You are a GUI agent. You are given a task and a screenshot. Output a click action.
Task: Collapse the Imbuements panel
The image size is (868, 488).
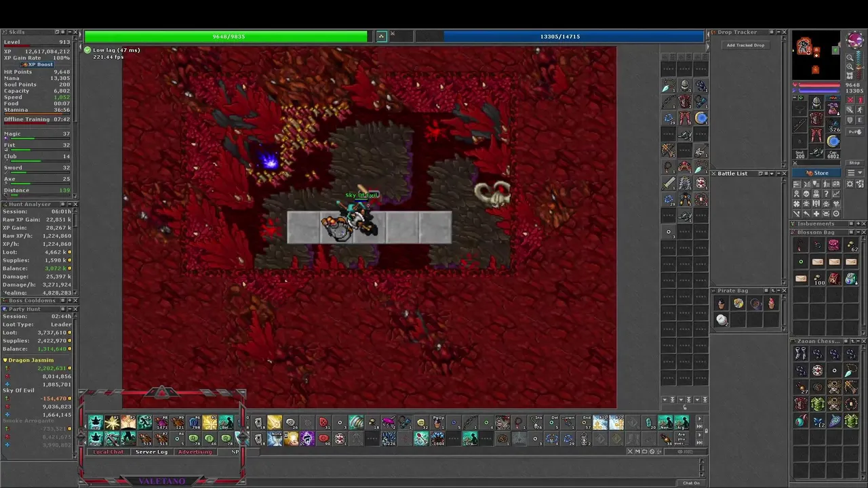[859, 224]
